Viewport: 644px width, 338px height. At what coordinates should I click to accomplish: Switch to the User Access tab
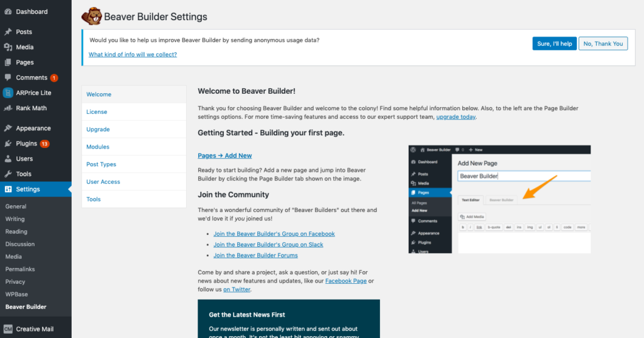(134, 182)
